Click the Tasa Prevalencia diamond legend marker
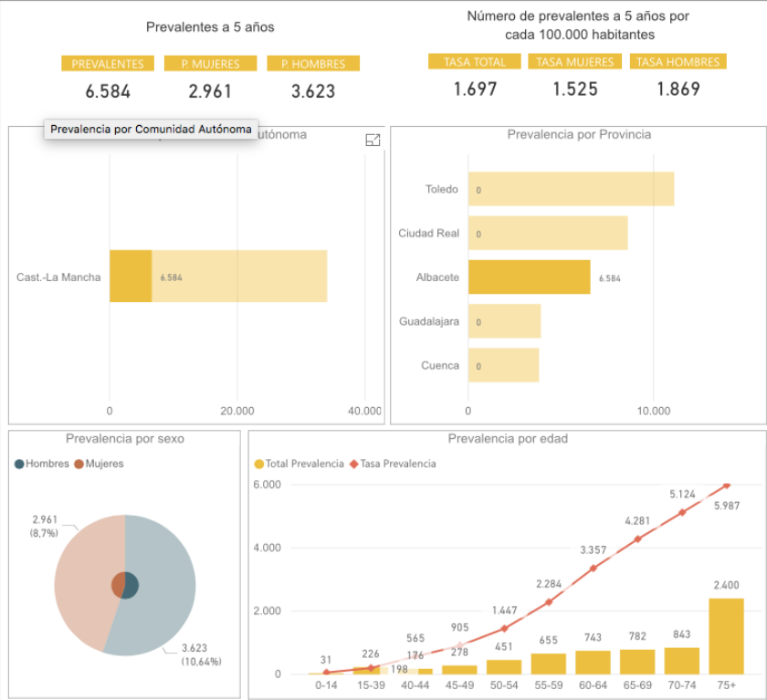This screenshot has width=767, height=700. pos(353,464)
